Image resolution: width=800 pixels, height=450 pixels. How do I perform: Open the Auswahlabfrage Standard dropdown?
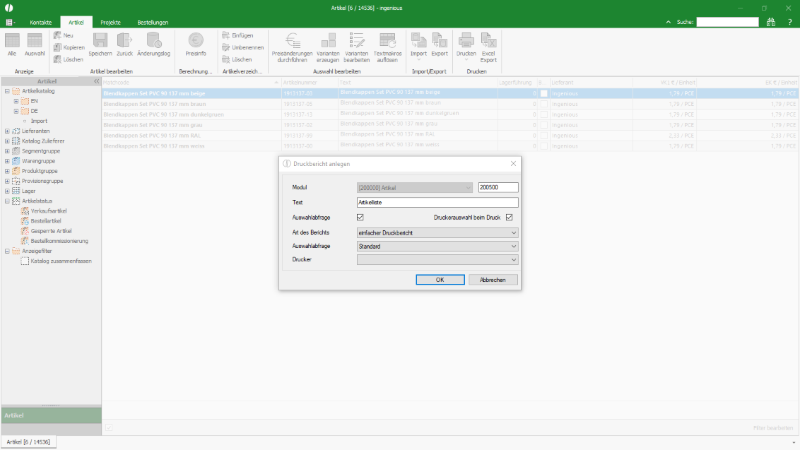[438, 246]
